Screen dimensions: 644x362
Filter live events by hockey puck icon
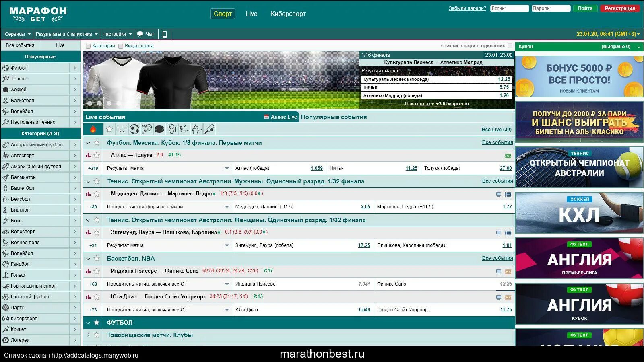[159, 129]
